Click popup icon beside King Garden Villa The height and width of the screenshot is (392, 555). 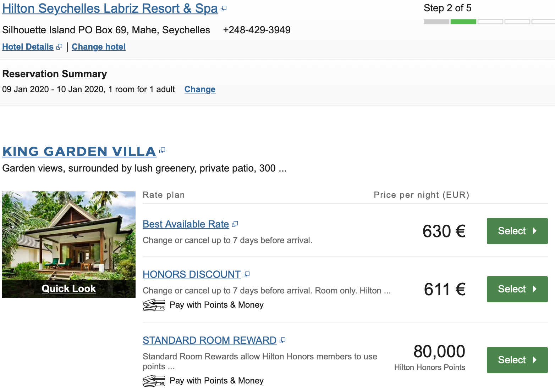coord(162,151)
